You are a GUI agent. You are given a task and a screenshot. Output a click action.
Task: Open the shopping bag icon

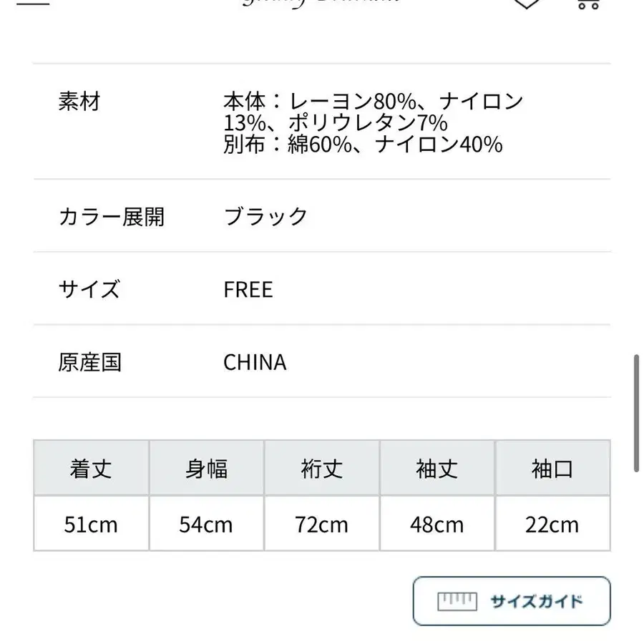pyautogui.click(x=588, y=6)
